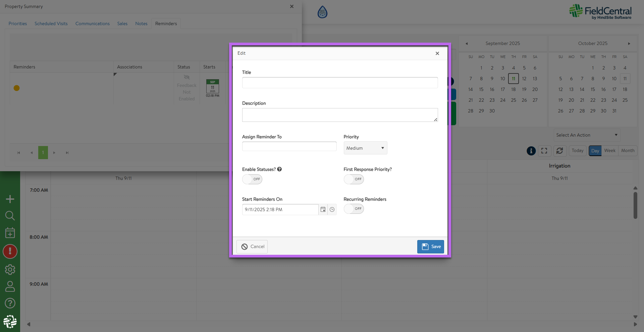
Task: Save the reminder
Action: point(430,247)
